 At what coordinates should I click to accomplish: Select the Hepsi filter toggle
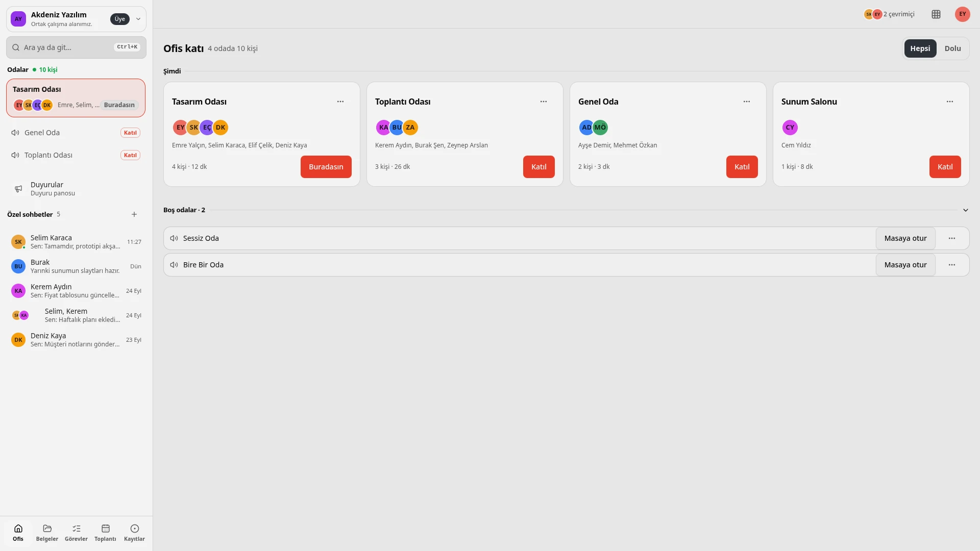click(x=920, y=48)
